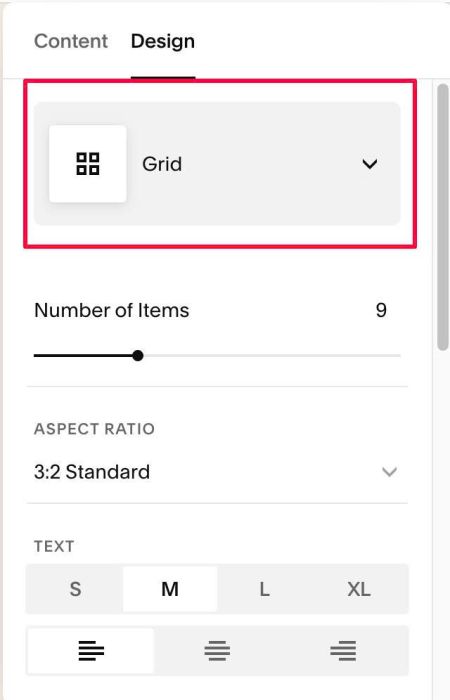Select left text alignment icon

point(91,650)
